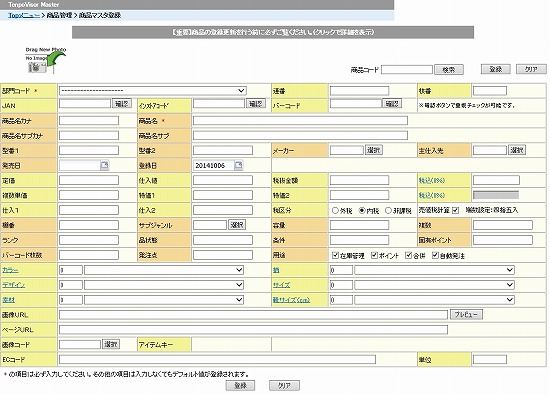The height and width of the screenshot is (395, 550).
Task: Click プレビュー button for 画像URL
Action: (466, 314)
